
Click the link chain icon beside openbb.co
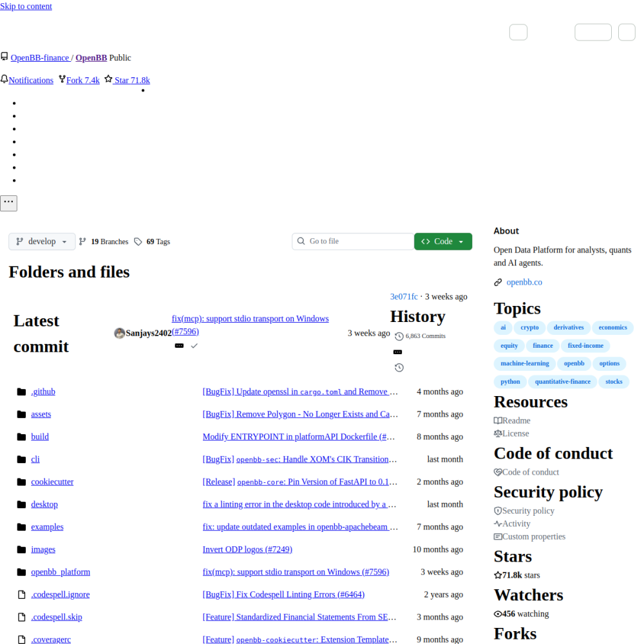pos(498,283)
